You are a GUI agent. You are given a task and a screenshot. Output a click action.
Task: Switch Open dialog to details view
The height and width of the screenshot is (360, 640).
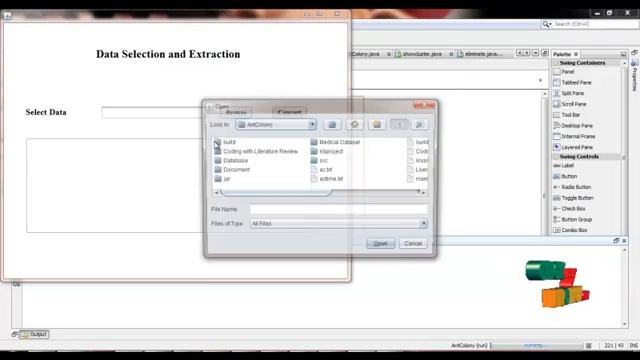coord(419,124)
